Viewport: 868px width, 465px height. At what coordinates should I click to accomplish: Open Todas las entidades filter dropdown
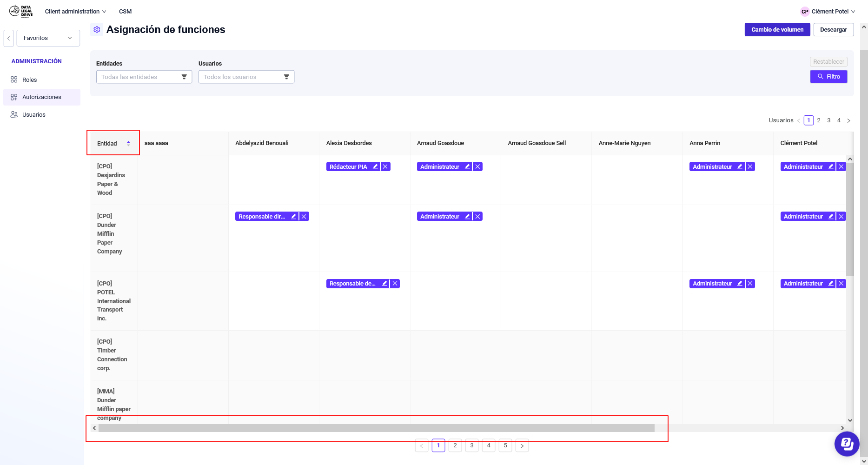(x=144, y=77)
